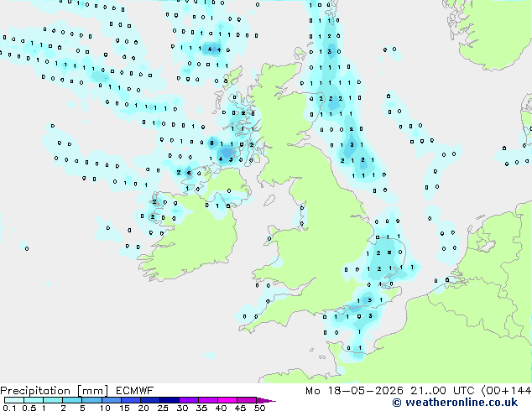Click legend value "50"
The height and width of the screenshot is (411, 532).
coord(259,408)
